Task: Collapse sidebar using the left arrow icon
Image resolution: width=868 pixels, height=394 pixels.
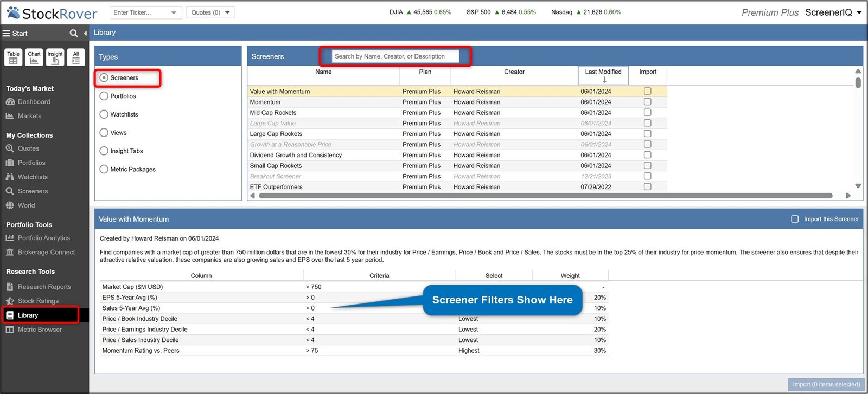Action: point(85,34)
